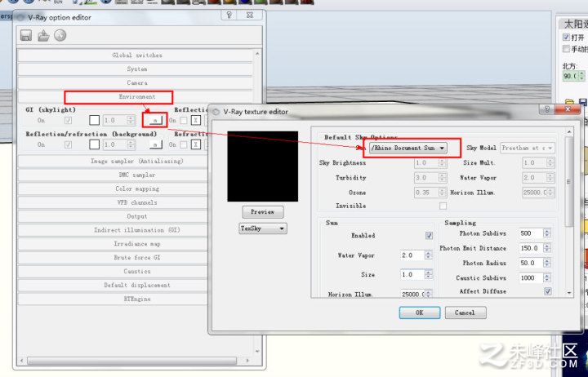Viewport: 588px width, 377px height.
Task: Click the Photon Subdivs value field
Action: (531, 233)
